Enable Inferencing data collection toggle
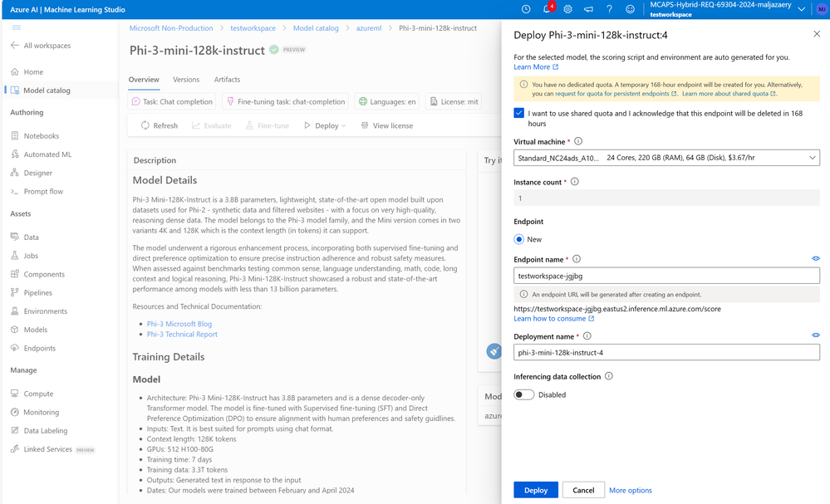Screen dimensions: 830x504 pyautogui.click(x=523, y=394)
